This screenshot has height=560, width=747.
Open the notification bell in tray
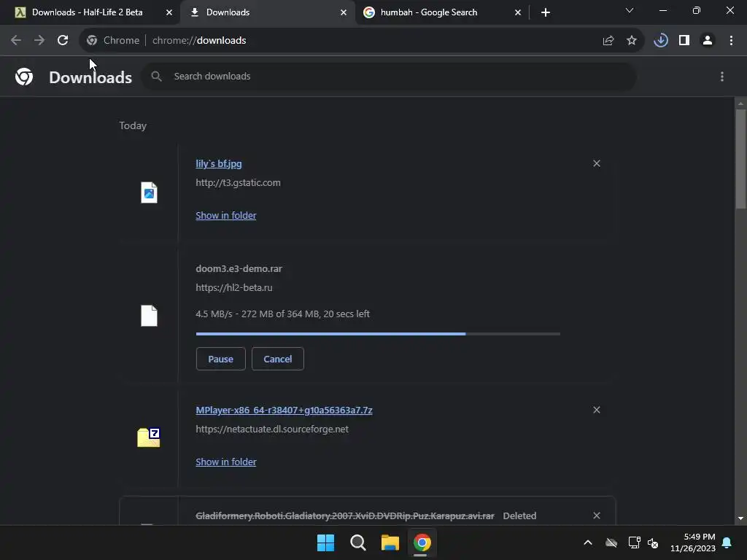pos(727,542)
